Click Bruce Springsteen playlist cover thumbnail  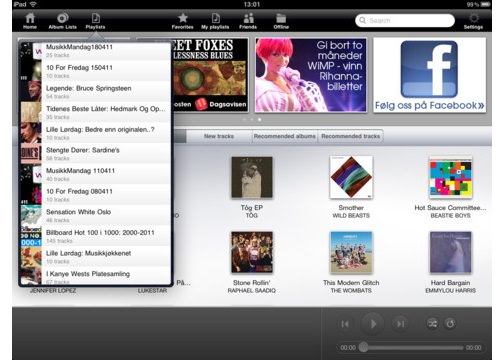tap(31, 92)
